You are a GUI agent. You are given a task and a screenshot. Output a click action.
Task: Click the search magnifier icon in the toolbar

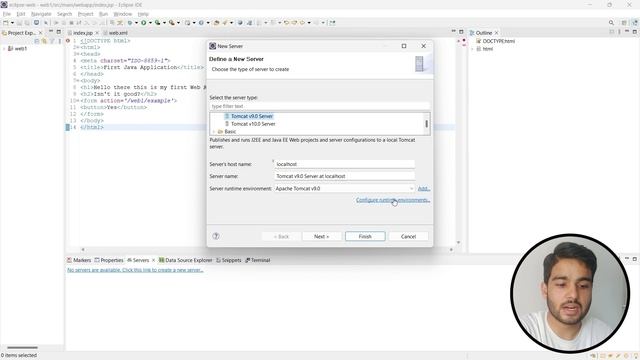611,23
